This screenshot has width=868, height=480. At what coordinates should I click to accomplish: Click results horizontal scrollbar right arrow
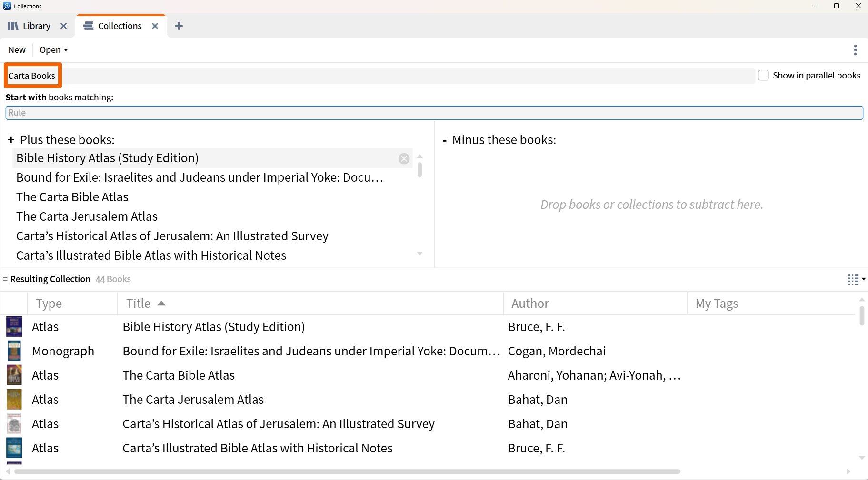(x=848, y=471)
